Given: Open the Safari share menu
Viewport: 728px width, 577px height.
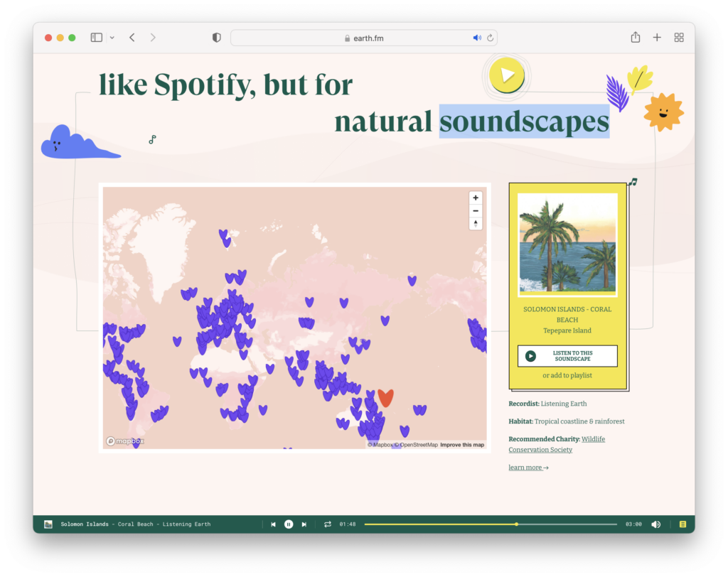Looking at the screenshot, I should point(635,37).
